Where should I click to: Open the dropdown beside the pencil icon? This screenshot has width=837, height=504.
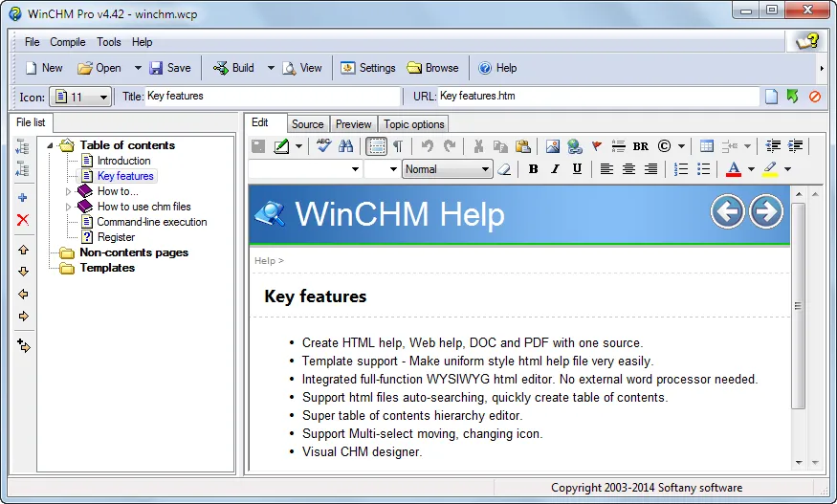(x=298, y=146)
